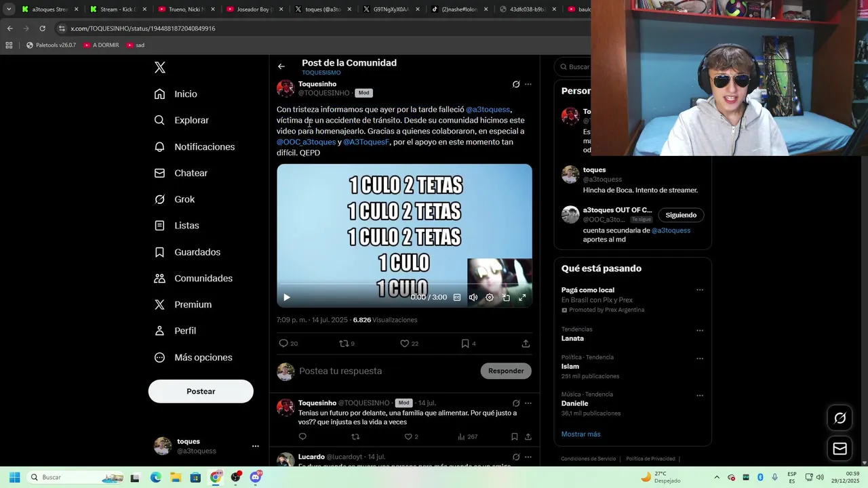Toggle video captions
The image size is (868, 488).
(x=457, y=298)
